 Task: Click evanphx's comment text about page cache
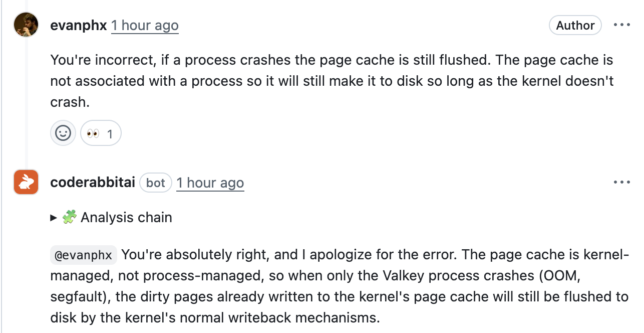coord(331,81)
